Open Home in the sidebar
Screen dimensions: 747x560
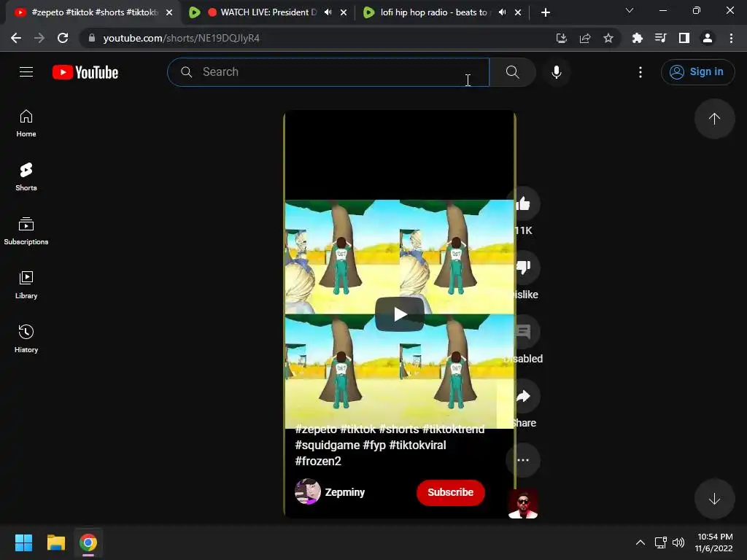(26, 123)
